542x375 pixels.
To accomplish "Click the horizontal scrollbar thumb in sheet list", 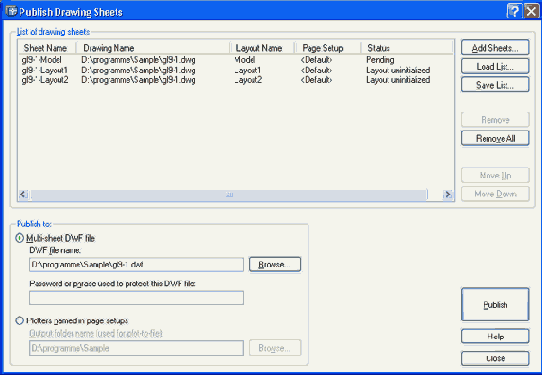I will [x=229, y=195].
